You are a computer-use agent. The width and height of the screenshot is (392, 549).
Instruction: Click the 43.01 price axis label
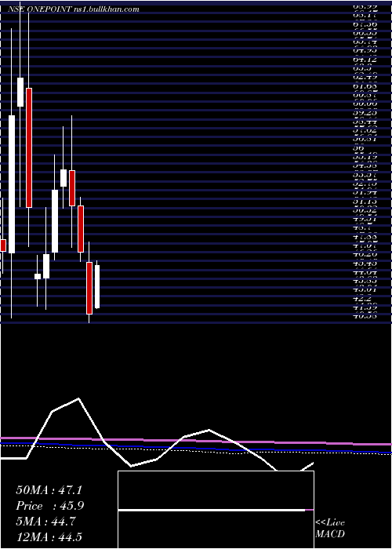[x=365, y=290]
